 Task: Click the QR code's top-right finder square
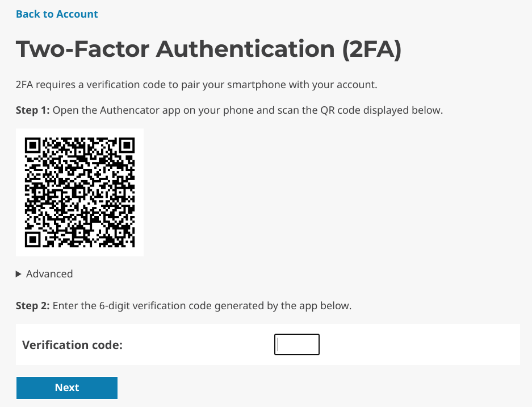coord(127,146)
